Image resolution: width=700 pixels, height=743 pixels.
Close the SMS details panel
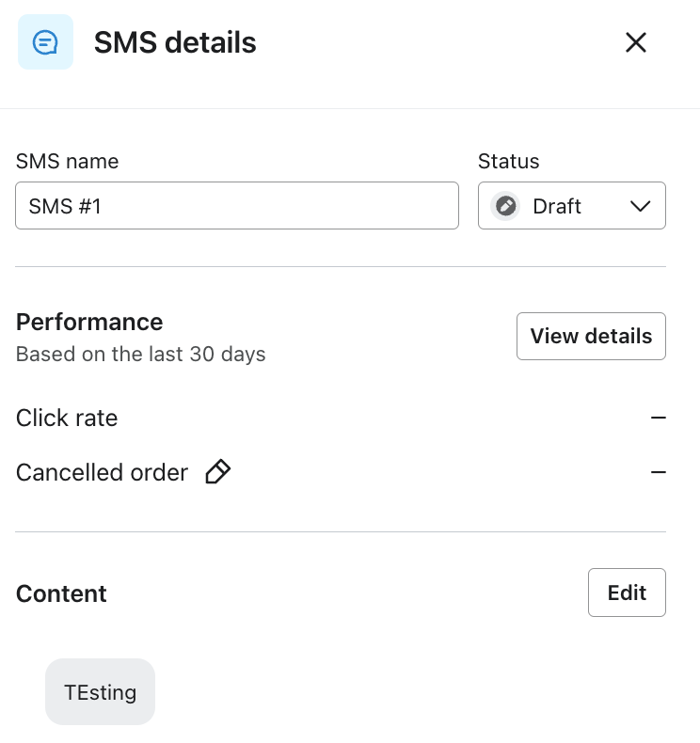pos(636,42)
